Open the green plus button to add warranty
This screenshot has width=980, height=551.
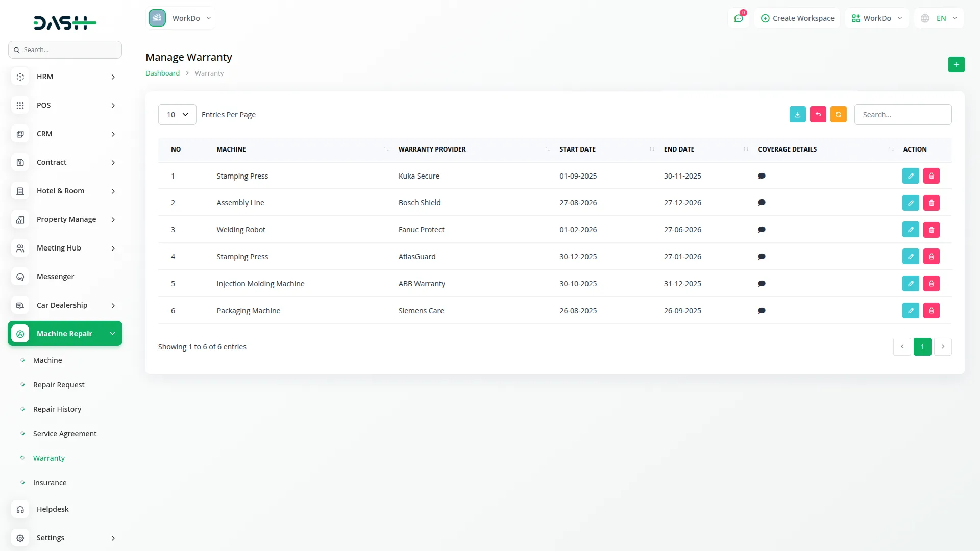(x=957, y=64)
